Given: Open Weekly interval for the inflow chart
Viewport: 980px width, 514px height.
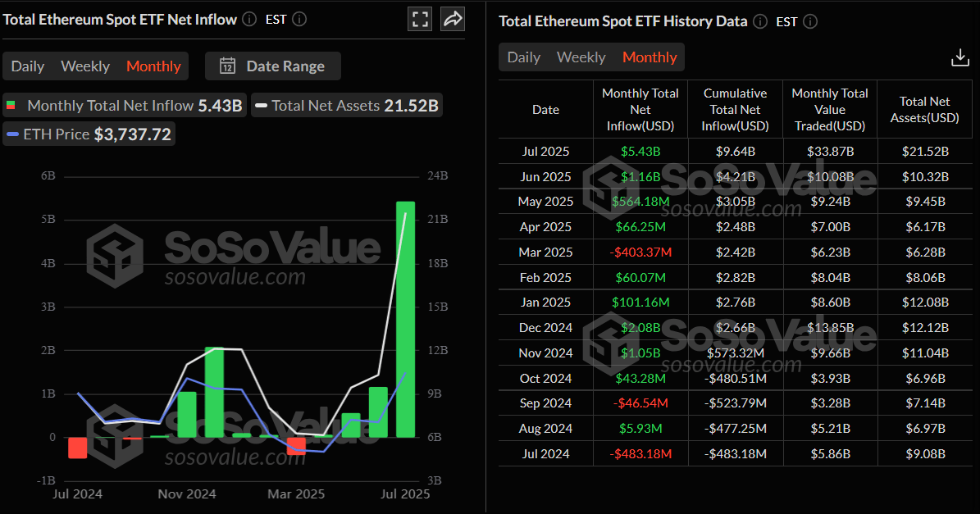Looking at the screenshot, I should [x=85, y=66].
